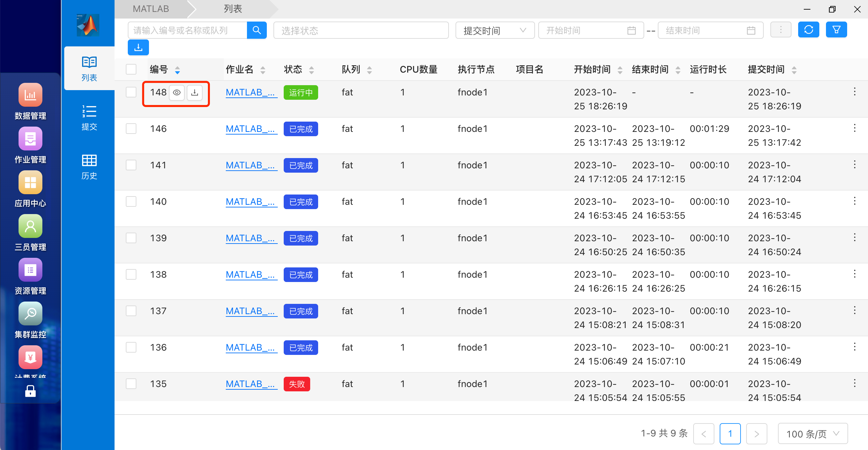Click the search magnifier button
Image resolution: width=868 pixels, height=450 pixels.
coord(257,30)
